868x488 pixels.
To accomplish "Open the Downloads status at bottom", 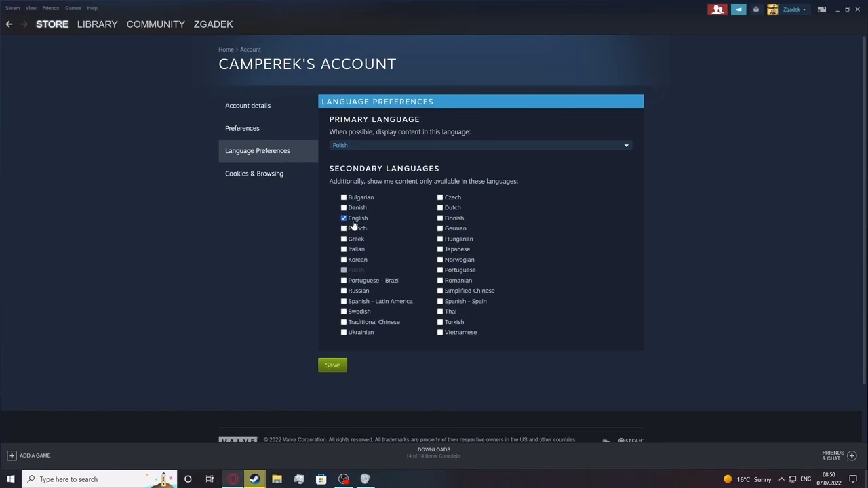I will point(433,453).
